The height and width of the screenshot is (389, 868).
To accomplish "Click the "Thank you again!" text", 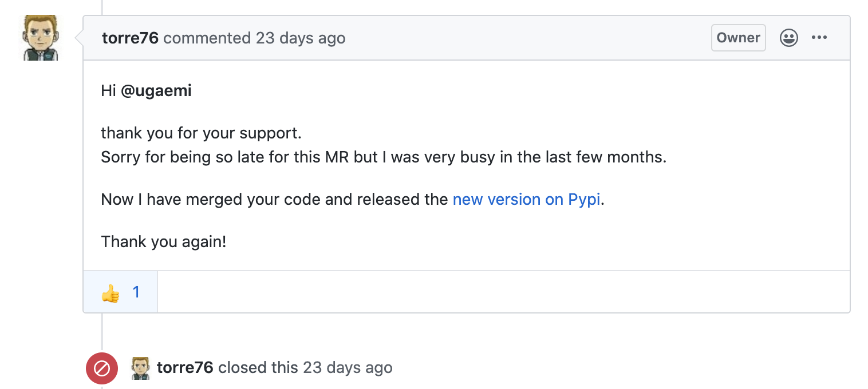I will pos(164,241).
